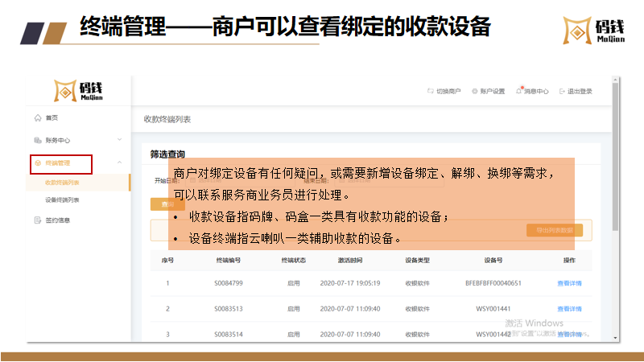Click the orange 查询 button
Viewport: 644px width, 362px height.
click(x=167, y=205)
